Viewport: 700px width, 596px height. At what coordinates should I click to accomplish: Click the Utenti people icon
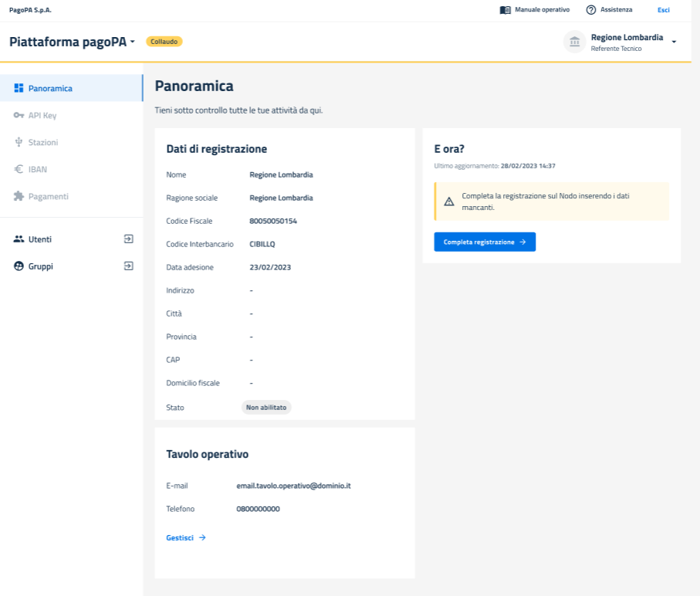pyautogui.click(x=19, y=239)
